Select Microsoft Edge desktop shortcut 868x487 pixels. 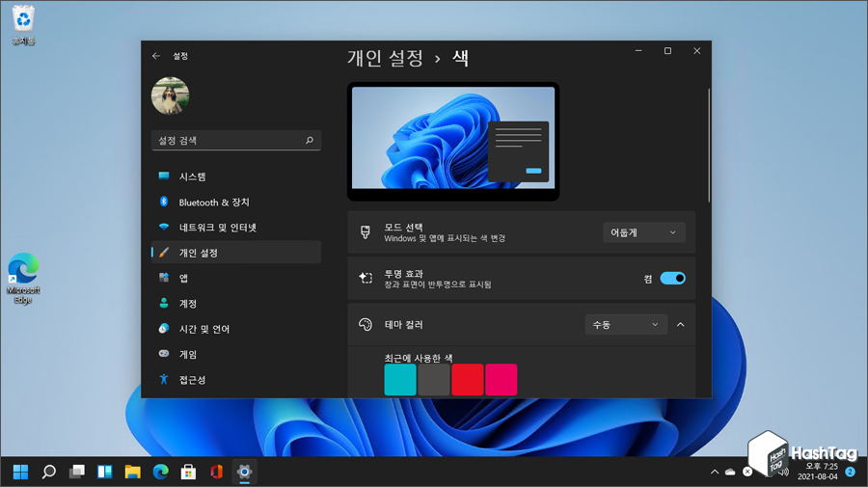23,279
